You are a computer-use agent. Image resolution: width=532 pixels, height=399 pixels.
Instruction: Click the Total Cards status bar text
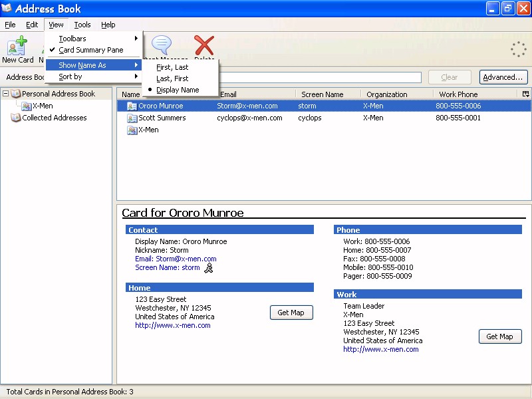click(70, 392)
